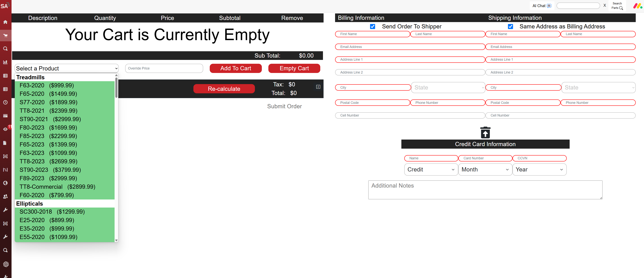
Task: Open the billing State dropdown
Action: 448,87
